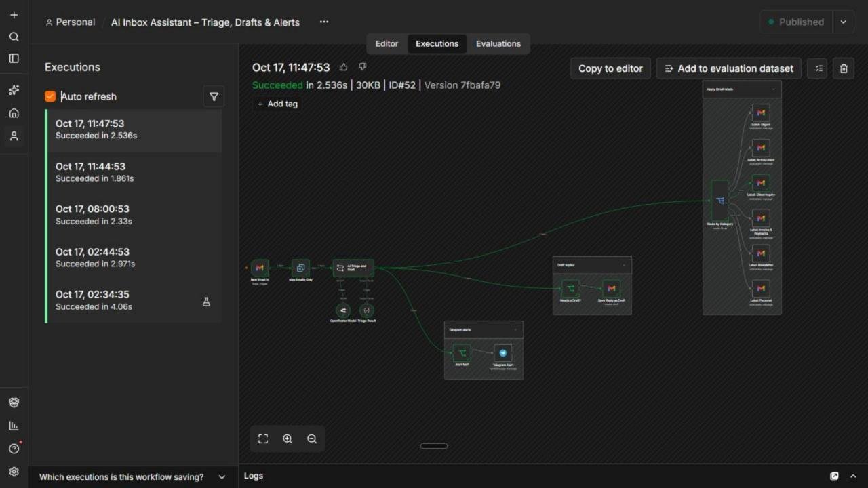
Task: Click Add tag
Action: point(277,104)
